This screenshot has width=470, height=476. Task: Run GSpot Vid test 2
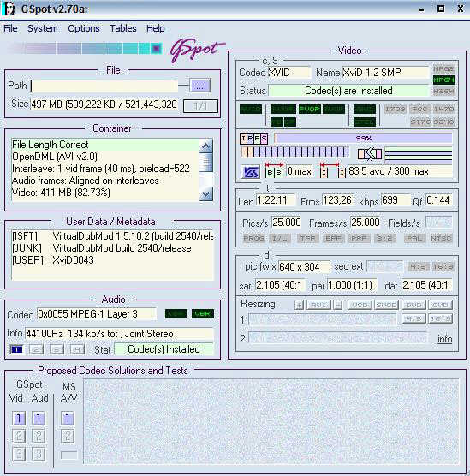pos(19,437)
